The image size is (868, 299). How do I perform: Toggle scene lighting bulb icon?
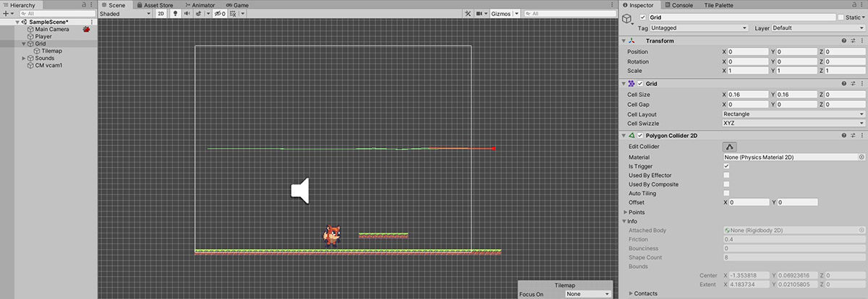(175, 14)
